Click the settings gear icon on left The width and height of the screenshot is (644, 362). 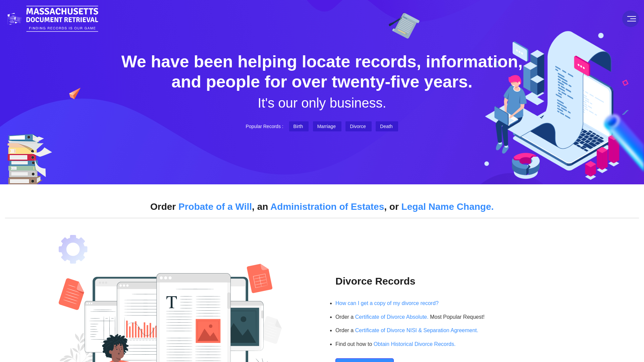point(72,249)
